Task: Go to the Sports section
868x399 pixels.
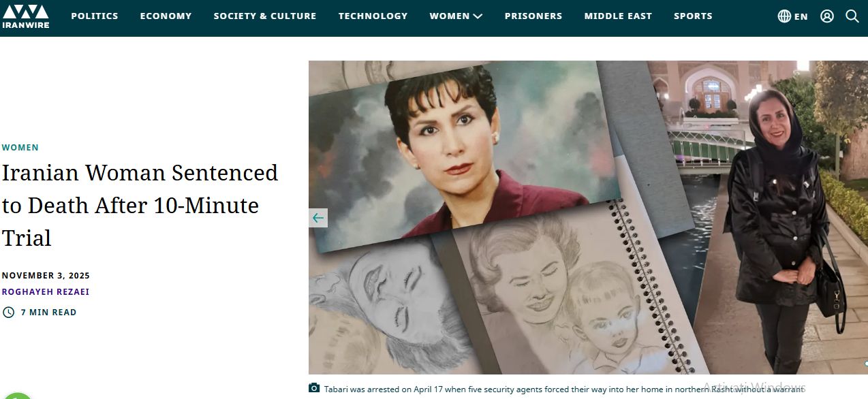Action: coord(693,16)
